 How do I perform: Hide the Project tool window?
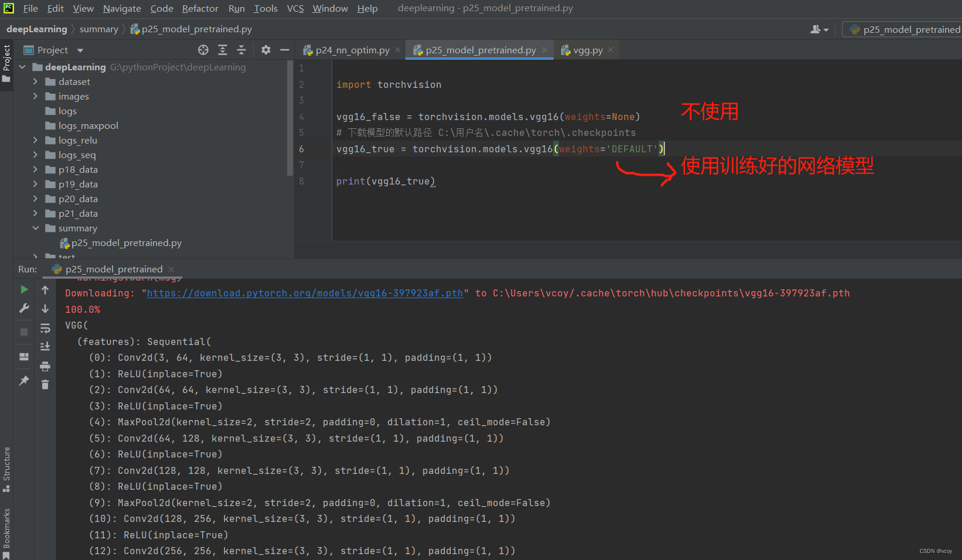pos(285,50)
